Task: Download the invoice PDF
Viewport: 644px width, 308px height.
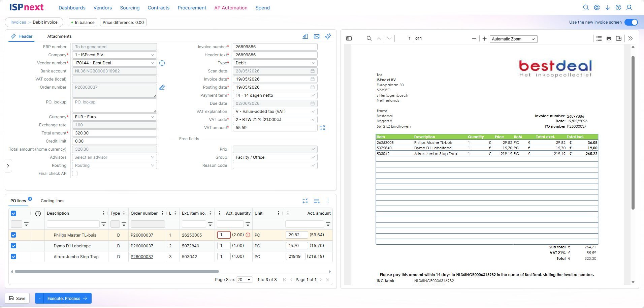Action: [x=619, y=39]
